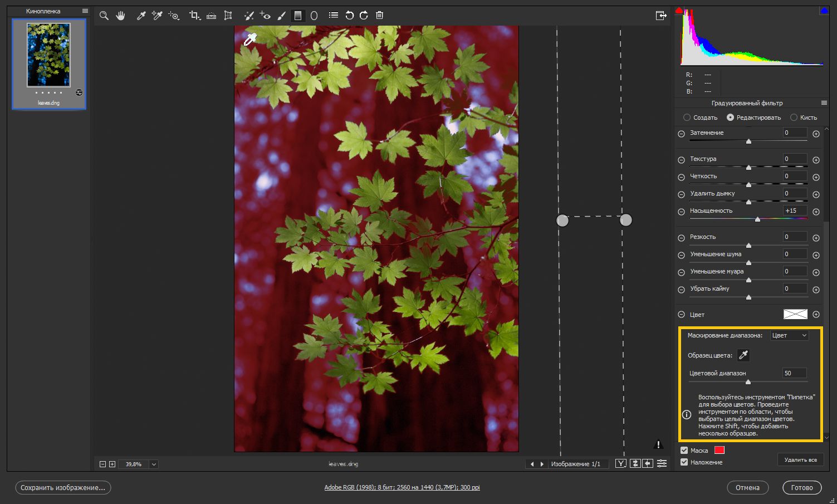Toggle between current and default settings
Viewport: 837px width, 504px height.
point(662,463)
